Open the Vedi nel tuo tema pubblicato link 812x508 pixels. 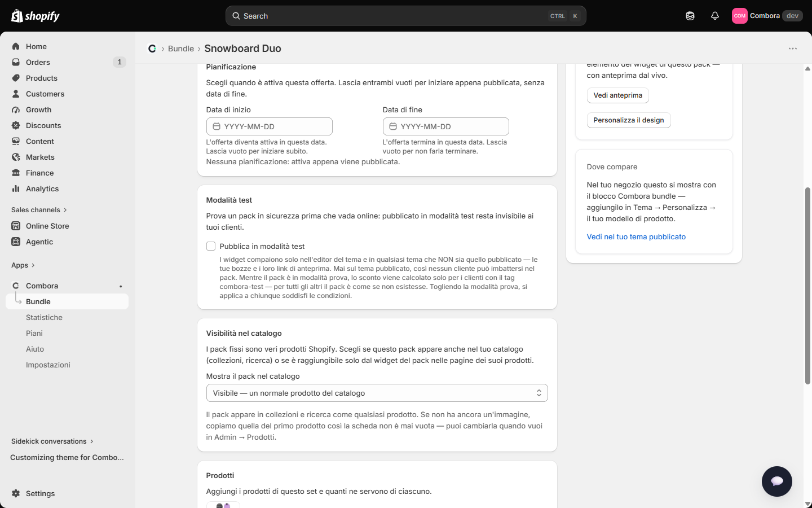[x=636, y=237]
